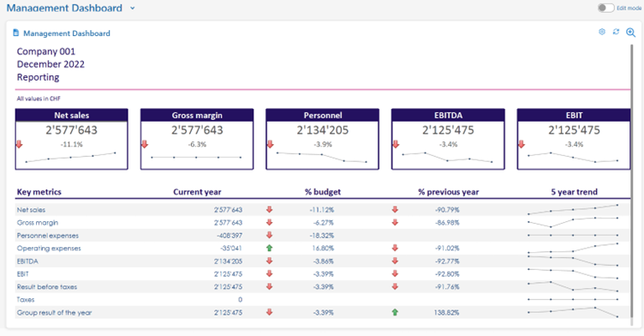This screenshot has height=336, width=644.
Task: Click the settings gear icon in panel header
Action: tap(602, 32)
